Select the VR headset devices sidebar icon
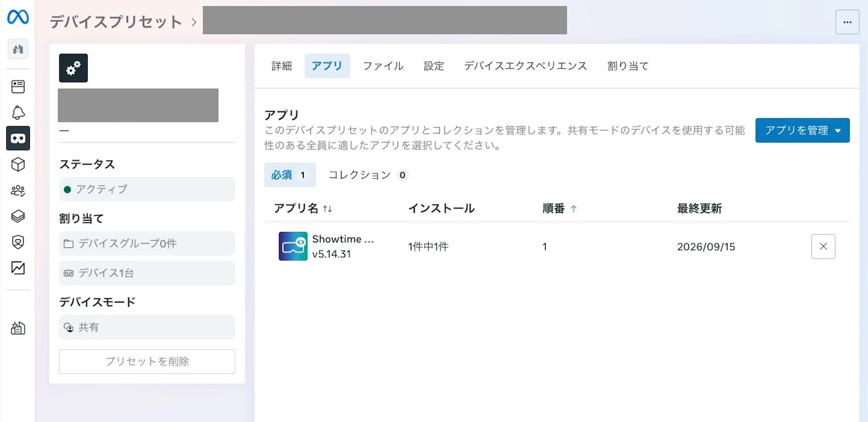Image resolution: width=868 pixels, height=422 pixels. (18, 138)
